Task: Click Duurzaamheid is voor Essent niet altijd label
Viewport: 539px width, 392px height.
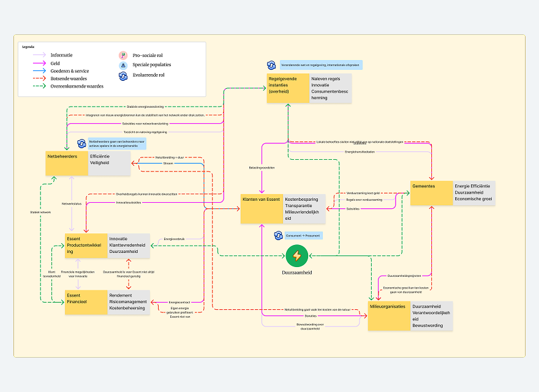Action: (x=129, y=274)
